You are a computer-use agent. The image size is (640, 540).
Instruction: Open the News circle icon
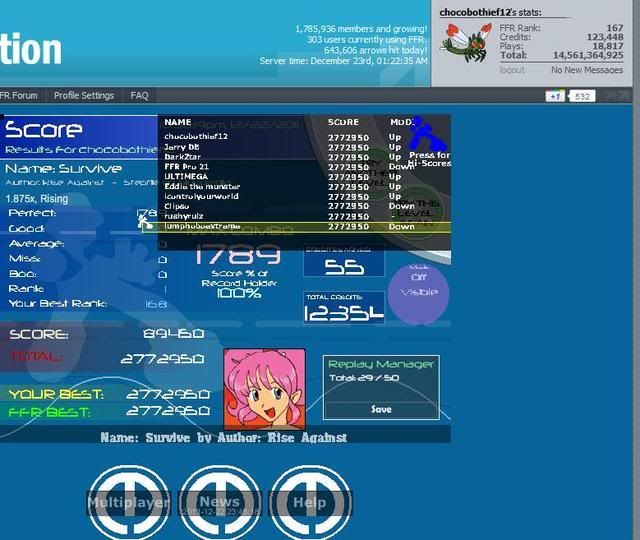click(x=219, y=502)
